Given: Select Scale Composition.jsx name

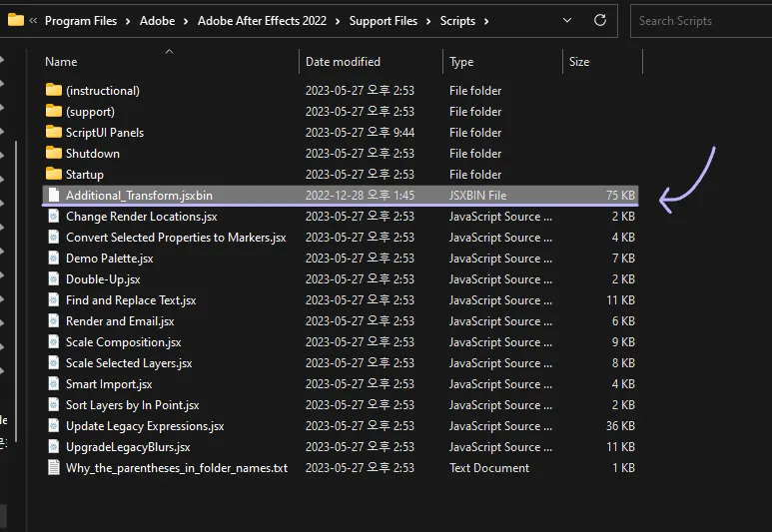Looking at the screenshot, I should (x=124, y=342).
